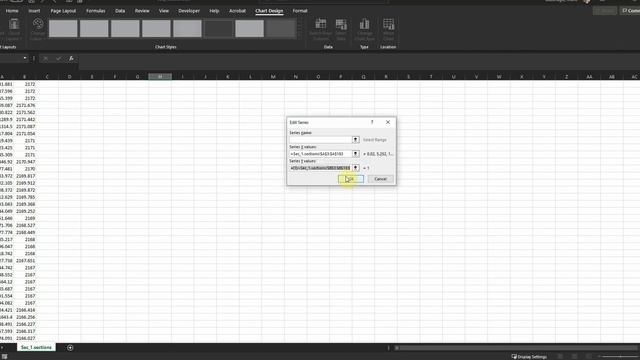Click OK in Edit Series dialog
The image size is (640, 360).
click(351, 179)
